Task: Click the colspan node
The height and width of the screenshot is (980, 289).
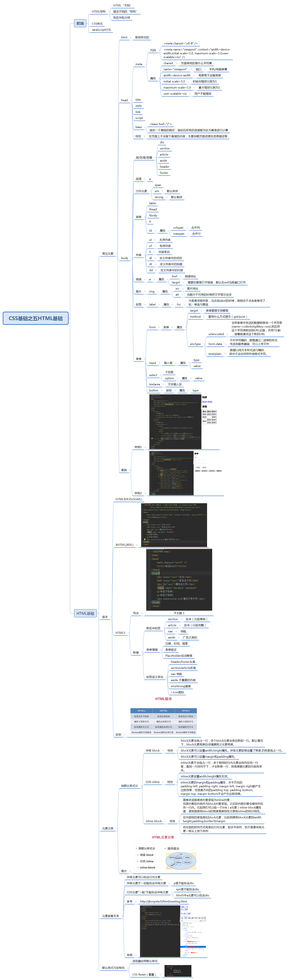Action: coord(178,227)
